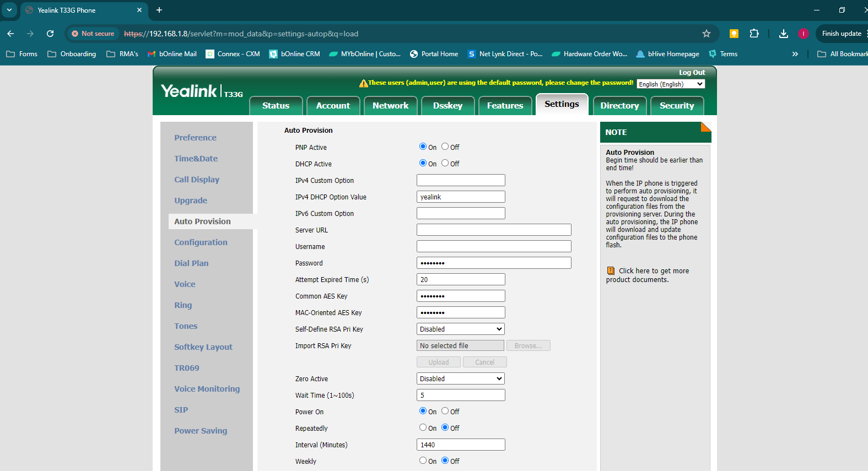This screenshot has width=868, height=471.
Task: Open the bOnline Mail bookmark
Action: coord(172,54)
